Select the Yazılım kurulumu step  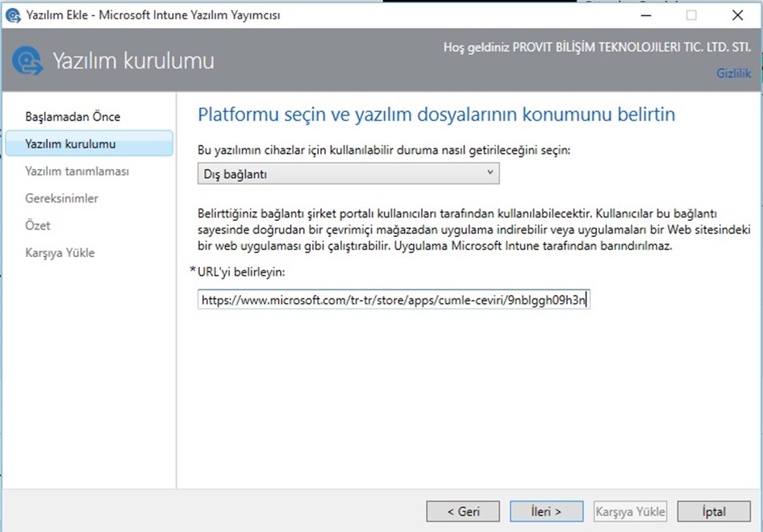89,143
